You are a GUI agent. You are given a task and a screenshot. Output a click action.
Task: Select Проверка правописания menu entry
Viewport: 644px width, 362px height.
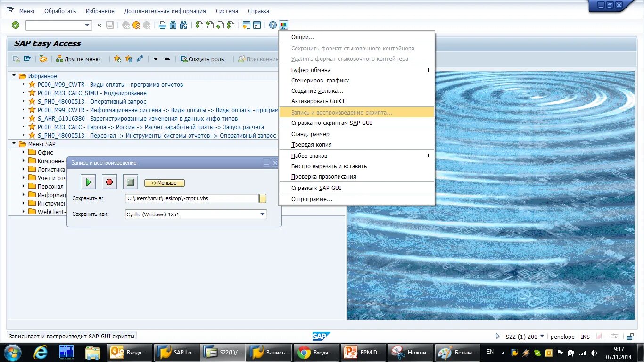356,177
